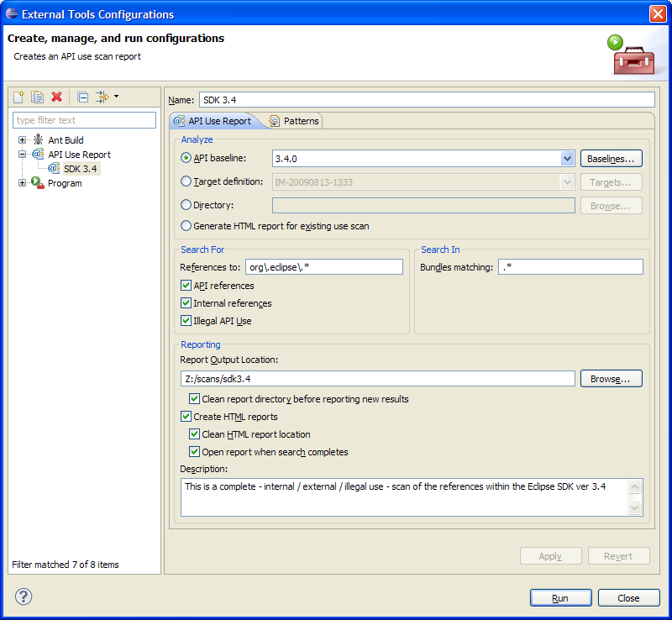Click Browse... for Report Output Location
672x620 pixels.
coord(612,379)
